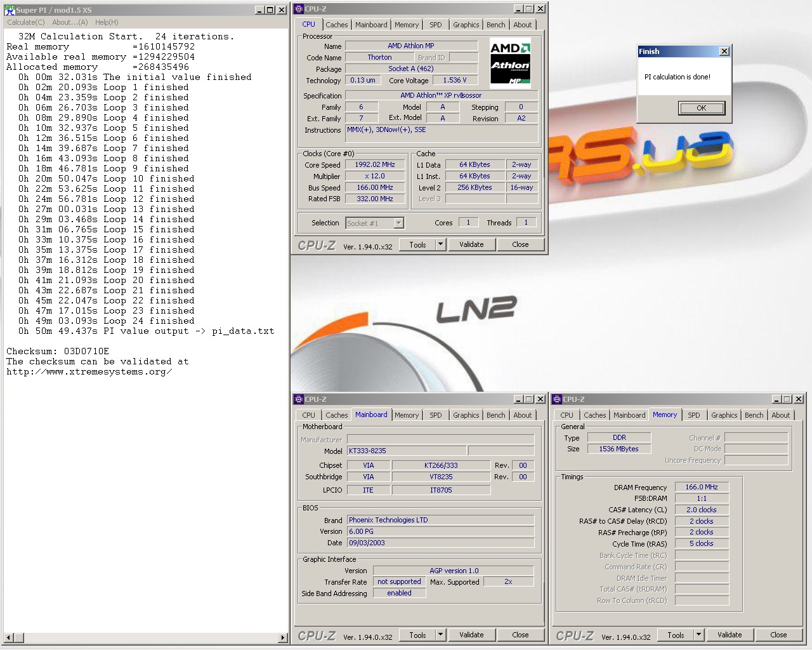This screenshot has width=812, height=650.
Task: Click Validate in Mainboard CPU-Z window
Action: 471,635
